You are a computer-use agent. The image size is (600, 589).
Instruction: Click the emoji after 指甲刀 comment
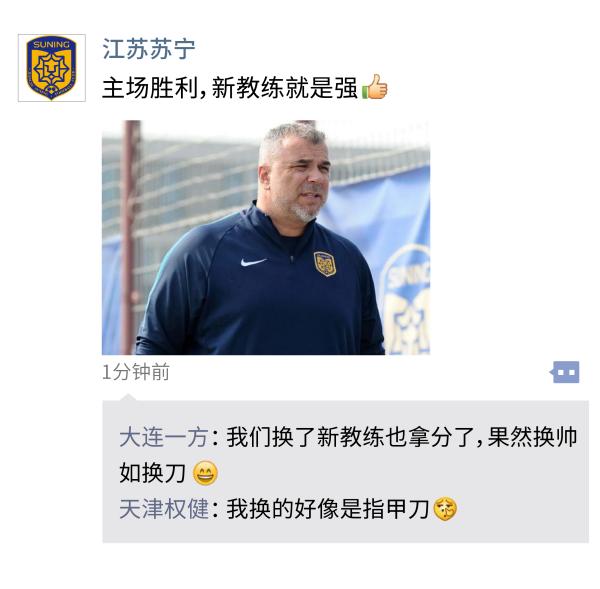click(x=445, y=509)
